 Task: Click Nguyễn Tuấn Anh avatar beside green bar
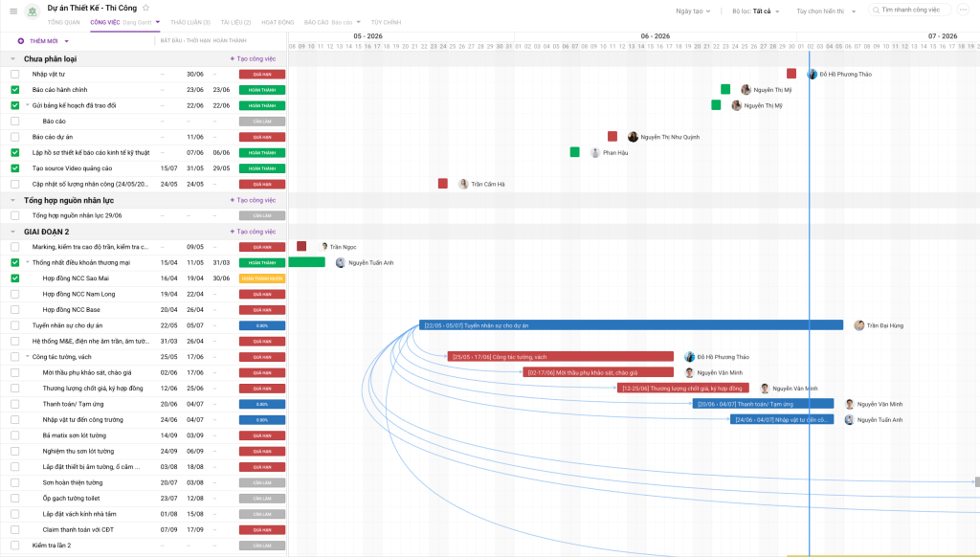[x=341, y=262]
